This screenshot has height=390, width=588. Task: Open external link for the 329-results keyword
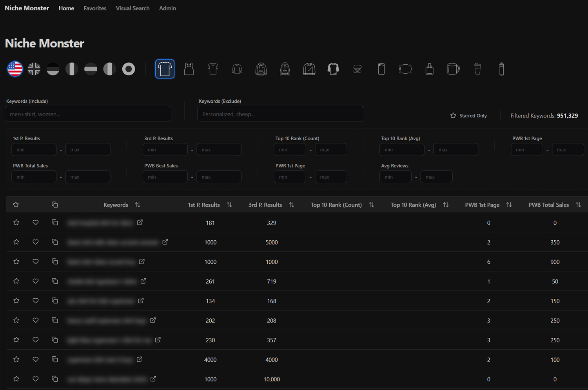(x=140, y=222)
